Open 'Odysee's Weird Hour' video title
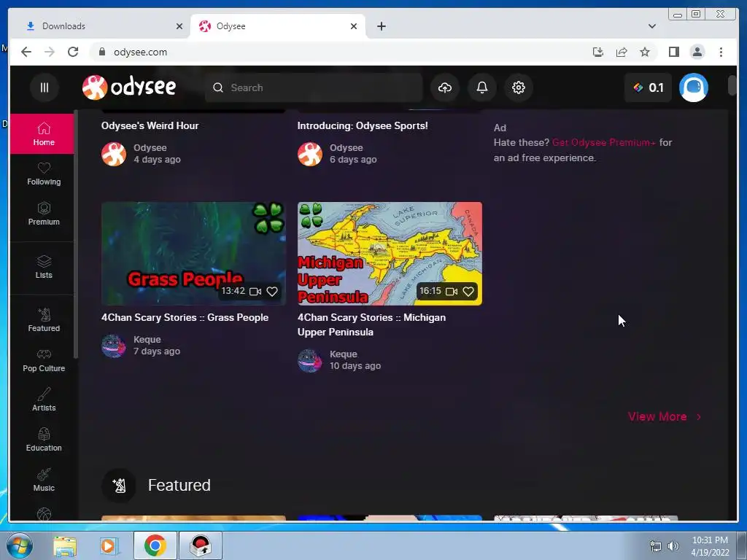Image resolution: width=747 pixels, height=560 pixels. (x=150, y=125)
